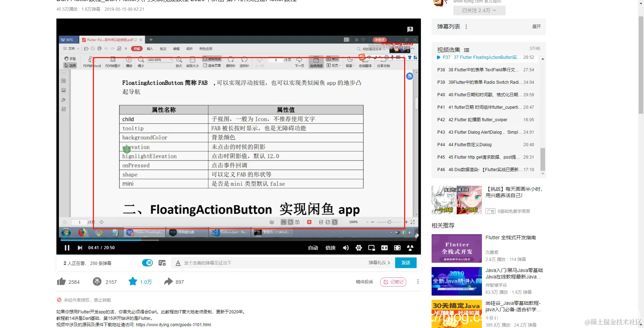This screenshot has height=328, width=644.
Task: Open the Flutter 全栈式开发 video thumbnail
Action: click(457, 248)
